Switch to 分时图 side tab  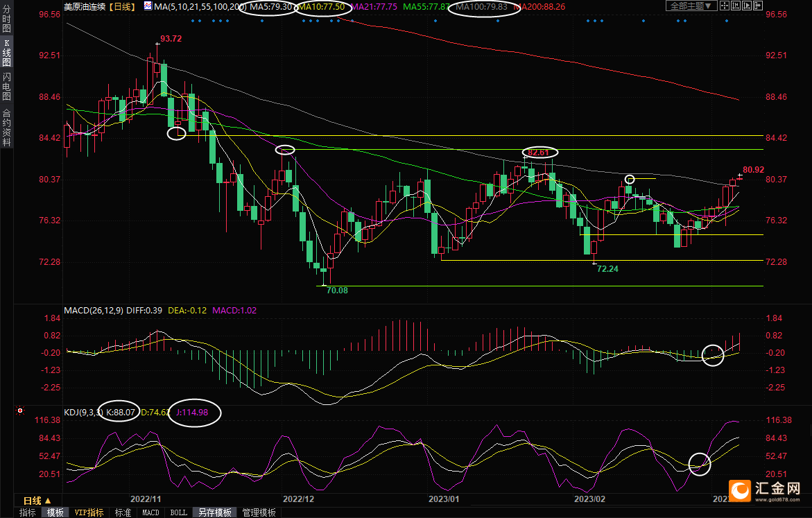[x=6, y=19]
